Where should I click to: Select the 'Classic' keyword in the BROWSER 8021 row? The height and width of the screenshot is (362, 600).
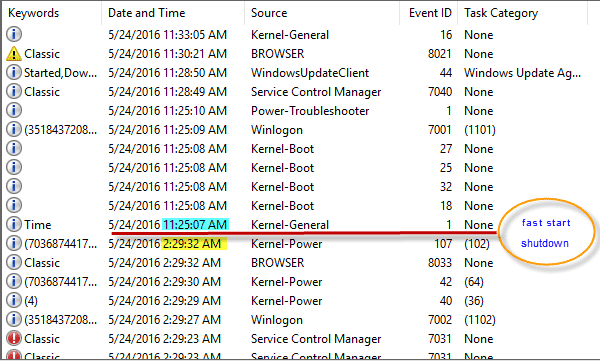pyautogui.click(x=42, y=54)
